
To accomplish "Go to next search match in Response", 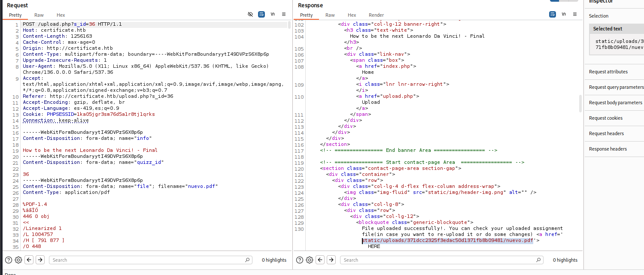I will (331, 260).
